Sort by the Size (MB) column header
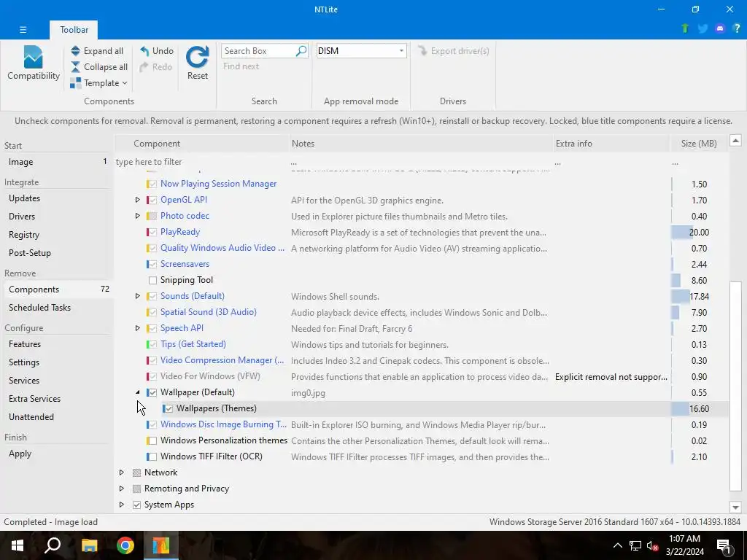 coord(698,144)
